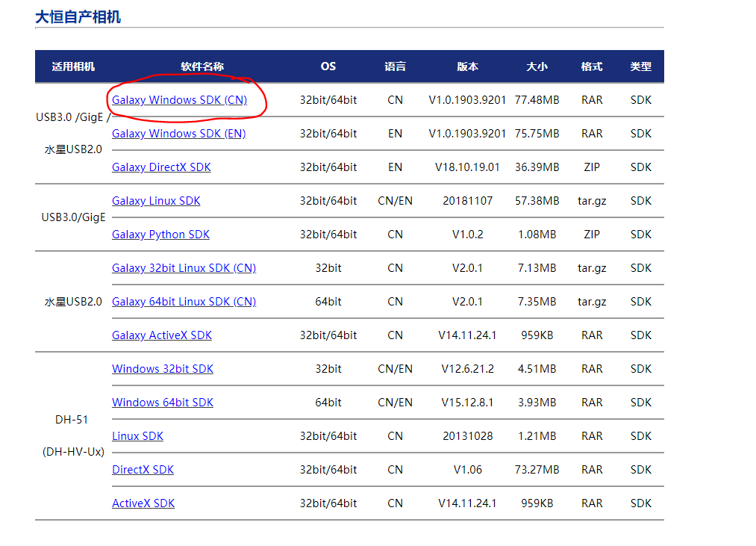The image size is (756, 546).
Task: Click the 软件名称 column header
Action: coord(202,66)
